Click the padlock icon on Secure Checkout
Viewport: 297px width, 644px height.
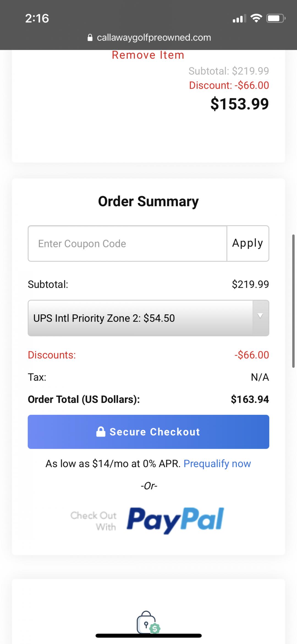coord(101,432)
